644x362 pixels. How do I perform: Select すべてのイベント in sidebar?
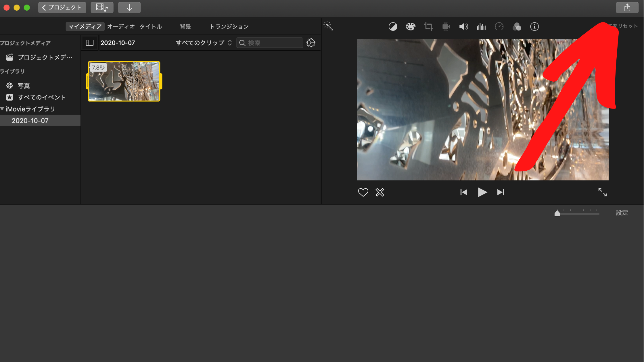click(36, 97)
